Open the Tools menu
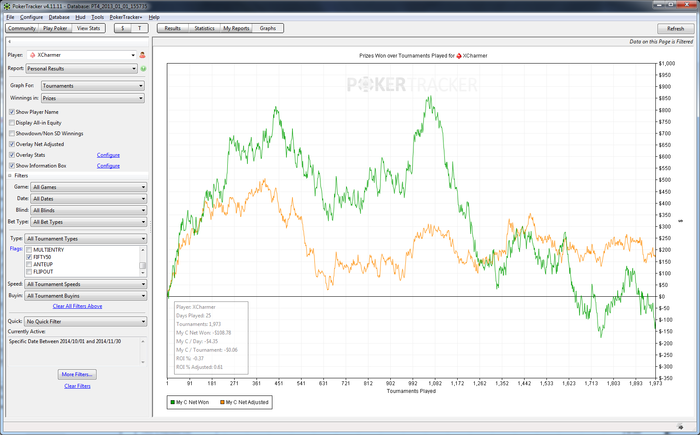 97,17
